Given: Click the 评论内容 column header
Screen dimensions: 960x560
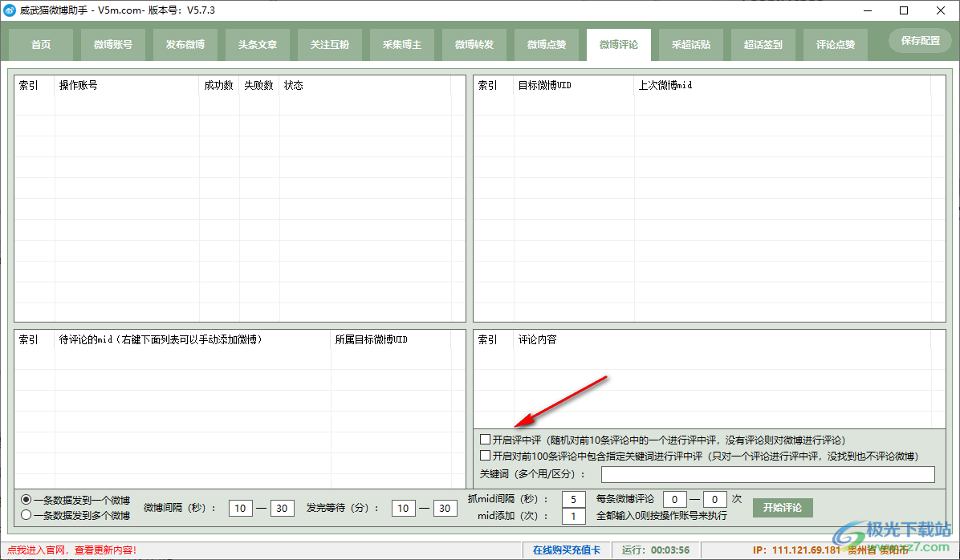Looking at the screenshot, I should (722, 339).
